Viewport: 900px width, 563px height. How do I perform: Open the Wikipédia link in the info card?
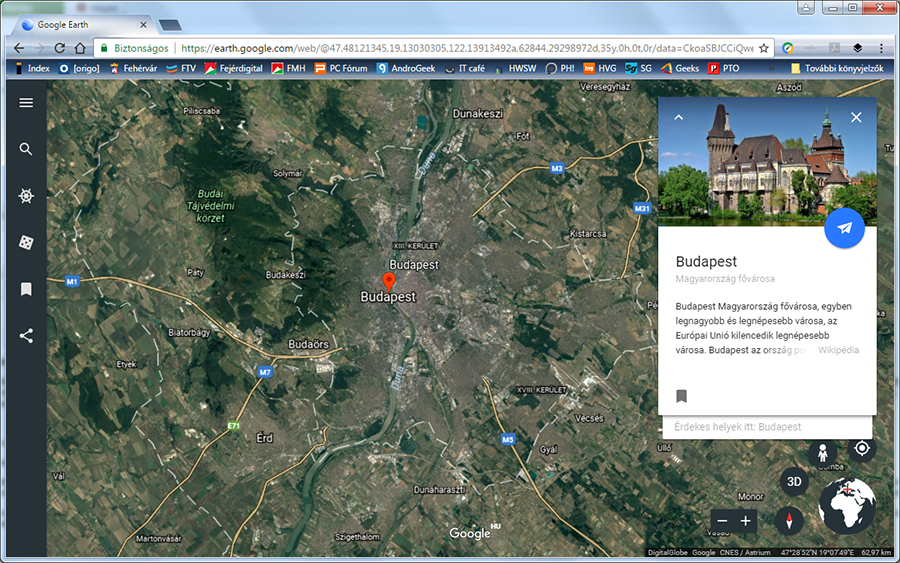click(x=839, y=350)
